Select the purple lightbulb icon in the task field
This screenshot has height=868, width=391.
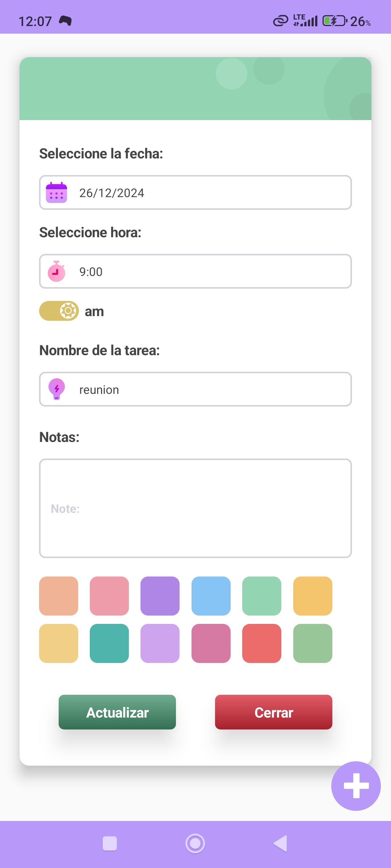(x=56, y=389)
